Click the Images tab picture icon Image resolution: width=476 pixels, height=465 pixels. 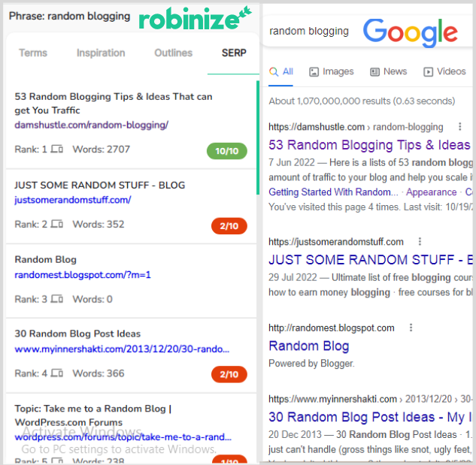(314, 72)
